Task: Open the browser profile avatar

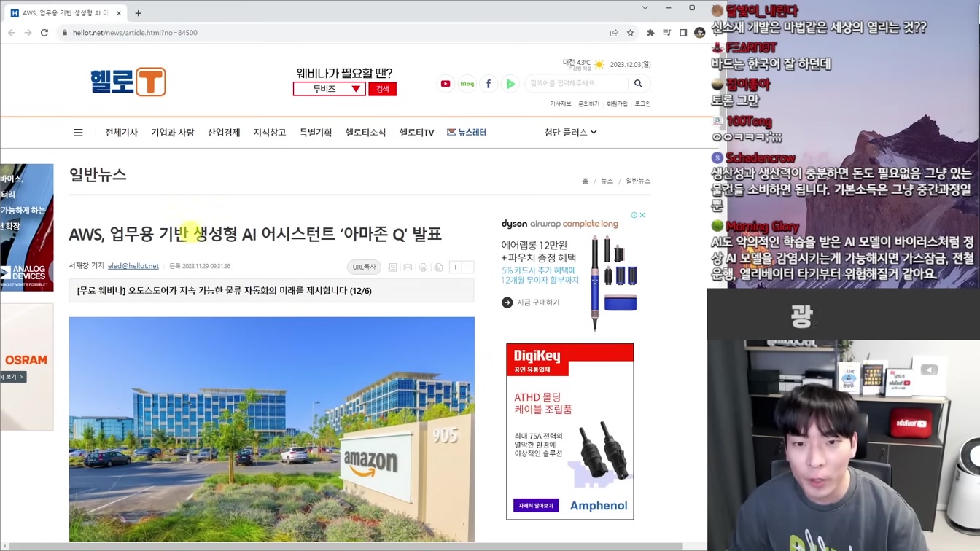Action: tap(699, 33)
